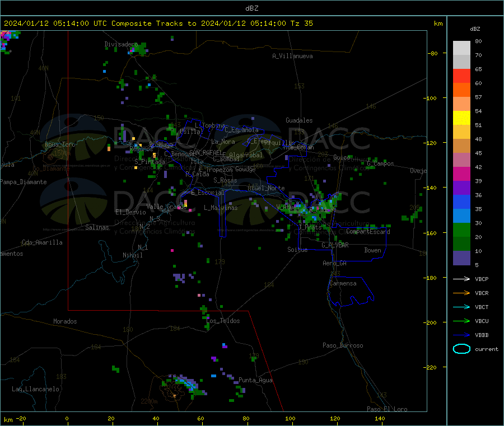
Task: Select the purple 36 dBZ color swatch
Action: tap(461, 188)
